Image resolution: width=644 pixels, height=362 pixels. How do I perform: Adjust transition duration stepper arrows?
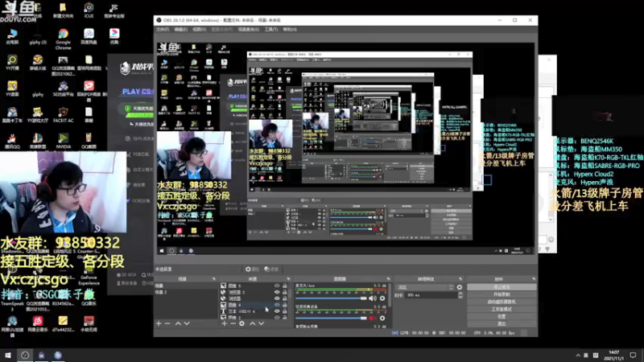point(460,295)
